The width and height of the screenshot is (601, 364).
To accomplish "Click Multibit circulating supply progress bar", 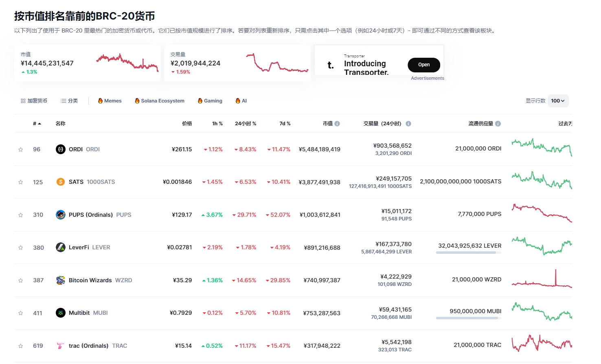I will click(469, 318).
